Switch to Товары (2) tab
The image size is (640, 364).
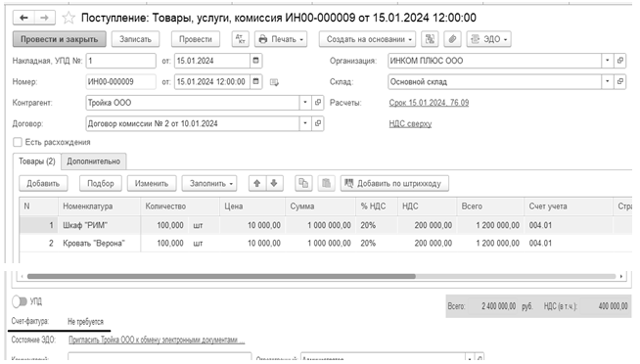pos(37,161)
